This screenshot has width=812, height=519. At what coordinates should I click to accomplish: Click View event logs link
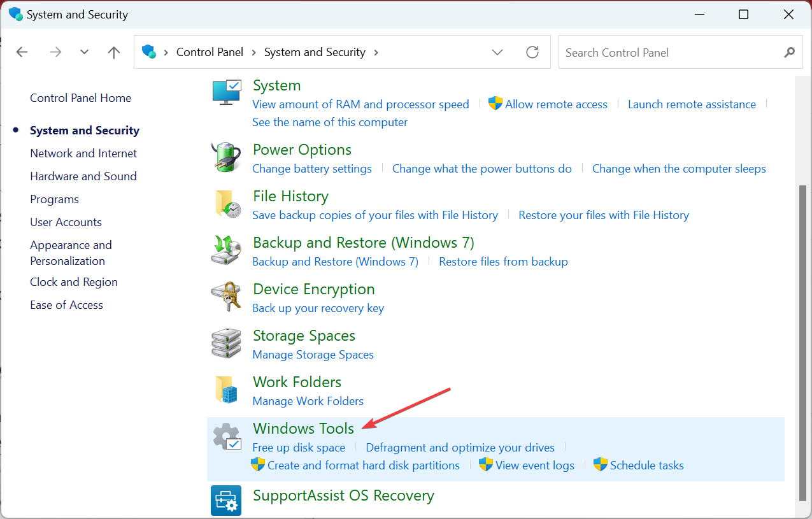[535, 466]
